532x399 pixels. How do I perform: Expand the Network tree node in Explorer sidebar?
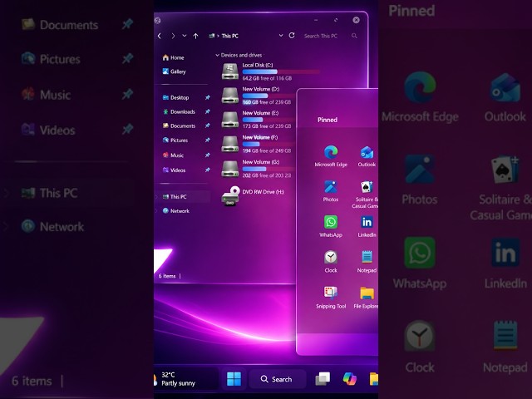click(x=156, y=211)
